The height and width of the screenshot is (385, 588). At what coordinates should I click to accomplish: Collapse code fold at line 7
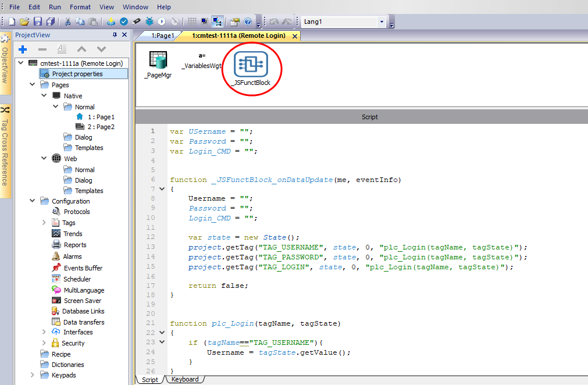tap(163, 190)
